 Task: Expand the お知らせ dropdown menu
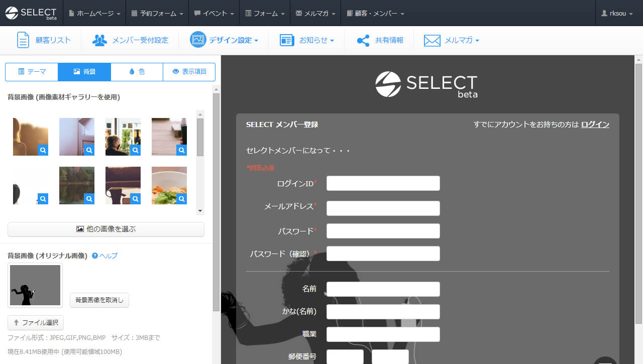[307, 40]
